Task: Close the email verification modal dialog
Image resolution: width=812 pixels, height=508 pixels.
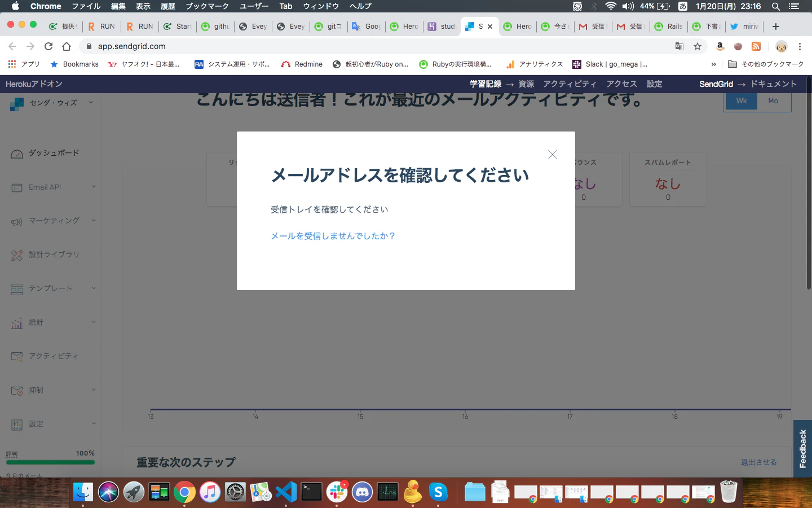Action: tap(553, 155)
